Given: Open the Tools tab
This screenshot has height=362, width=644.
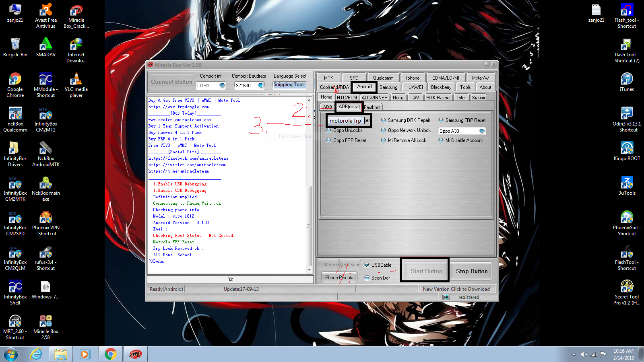Looking at the screenshot, I should click(x=465, y=87).
